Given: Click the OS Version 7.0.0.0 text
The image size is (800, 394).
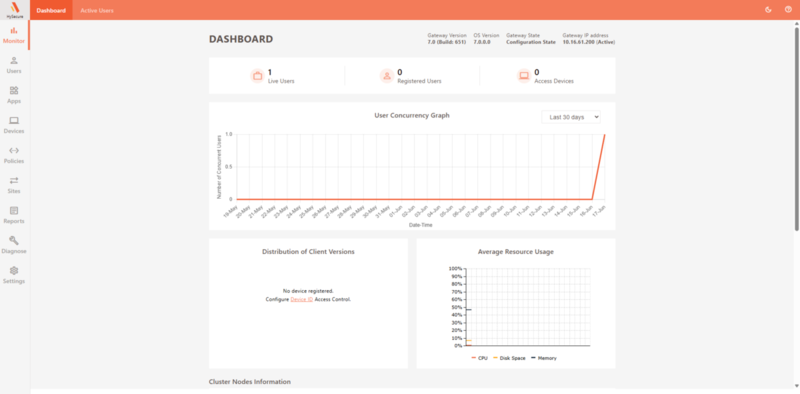Looking at the screenshot, I should point(482,42).
